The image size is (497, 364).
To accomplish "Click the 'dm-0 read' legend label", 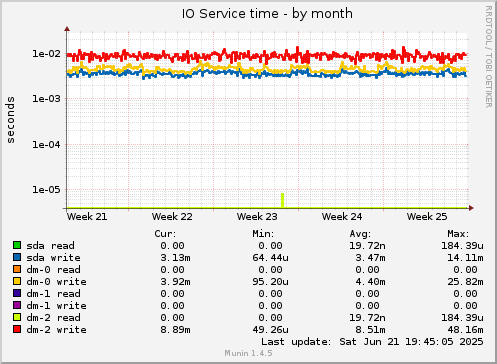I will pos(53,270).
